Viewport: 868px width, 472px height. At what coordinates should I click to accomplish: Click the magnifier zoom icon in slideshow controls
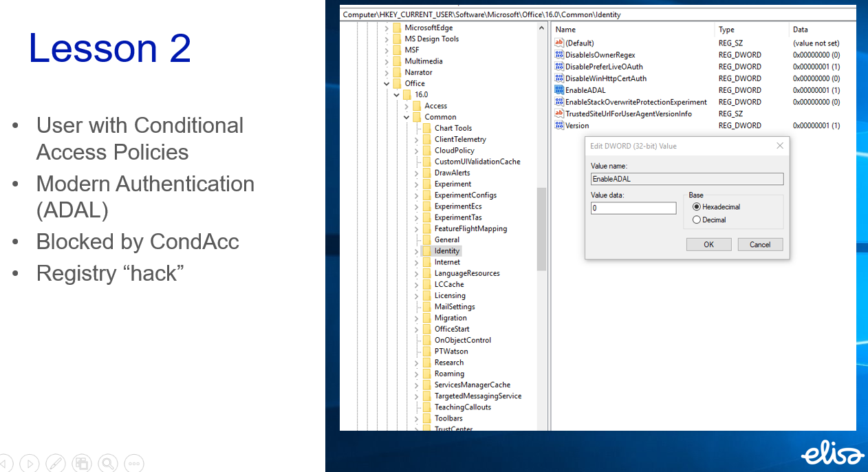click(108, 463)
